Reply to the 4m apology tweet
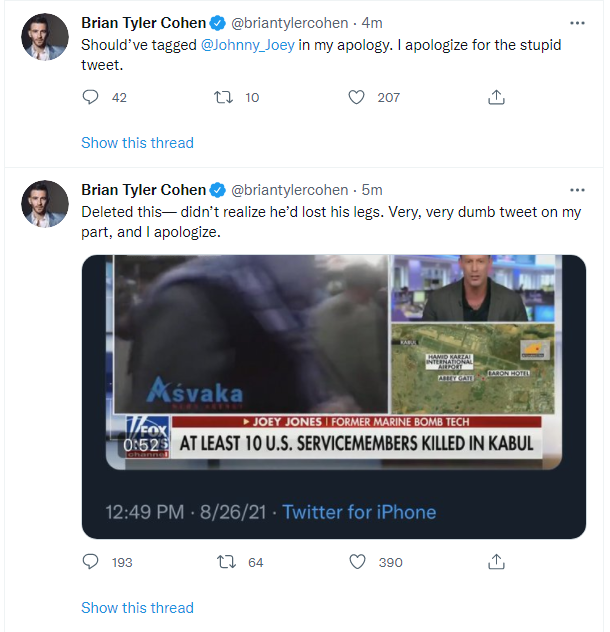The width and height of the screenshot is (610, 632). (90, 97)
